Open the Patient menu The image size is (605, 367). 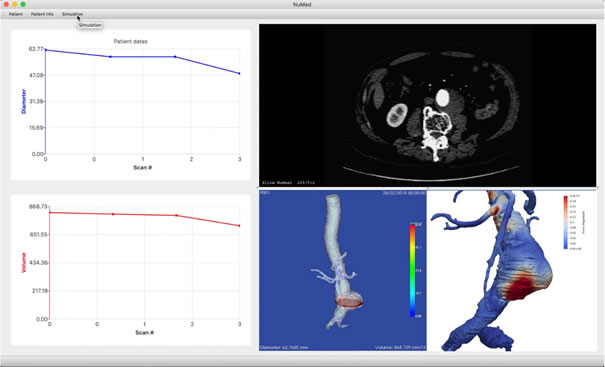[x=16, y=14]
